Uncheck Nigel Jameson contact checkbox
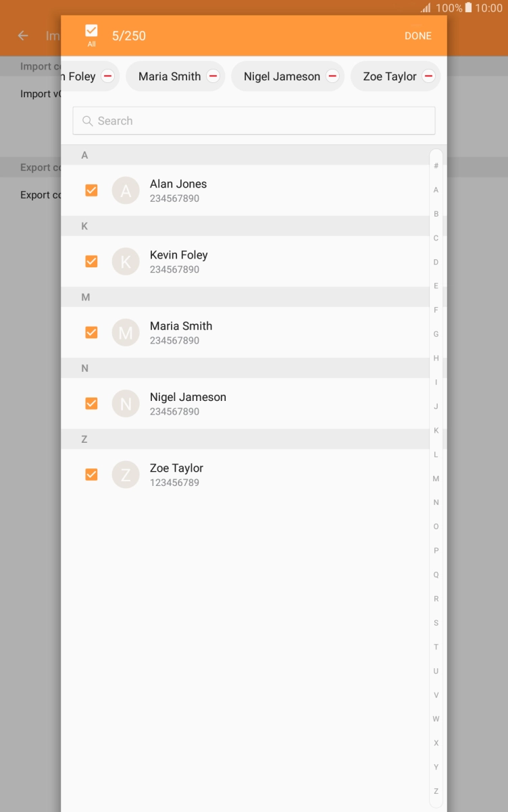The width and height of the screenshot is (508, 812). pos(91,404)
